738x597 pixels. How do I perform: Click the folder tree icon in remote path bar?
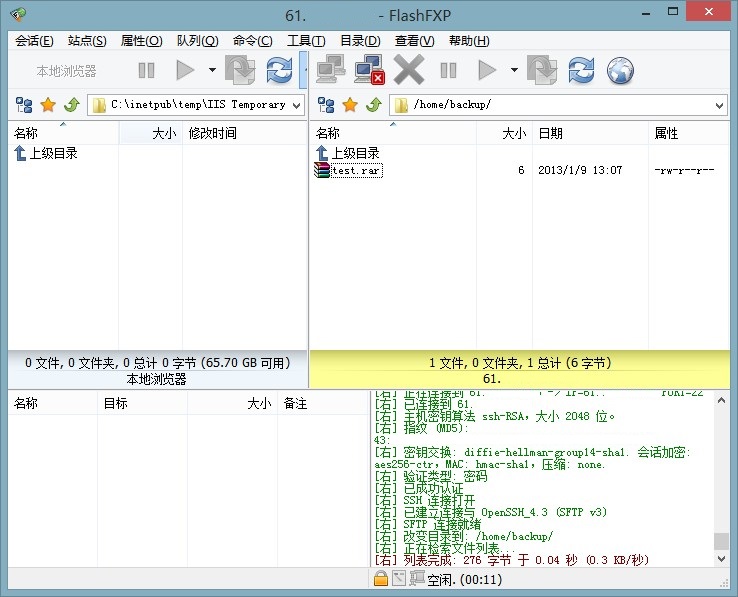(326, 105)
